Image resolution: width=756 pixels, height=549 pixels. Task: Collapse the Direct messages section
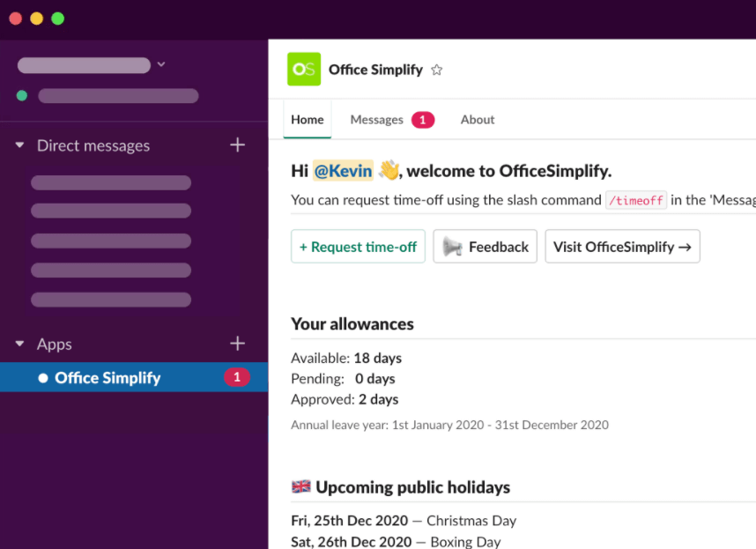(19, 145)
